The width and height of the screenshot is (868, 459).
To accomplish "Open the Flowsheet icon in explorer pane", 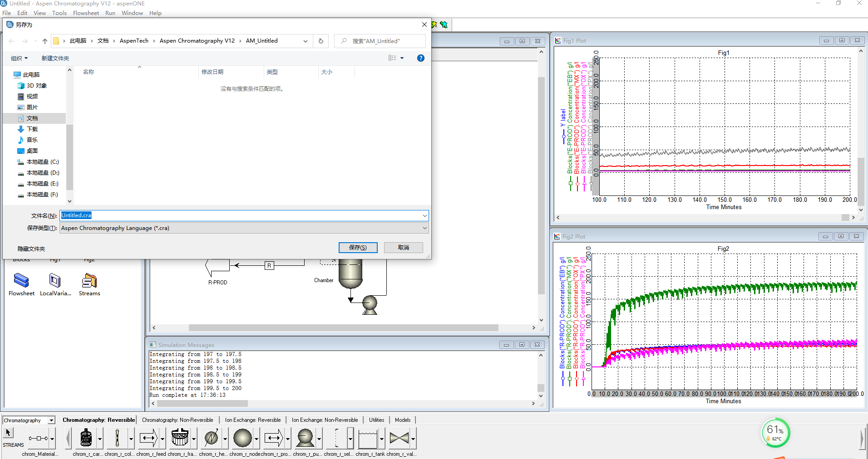I will click(21, 281).
